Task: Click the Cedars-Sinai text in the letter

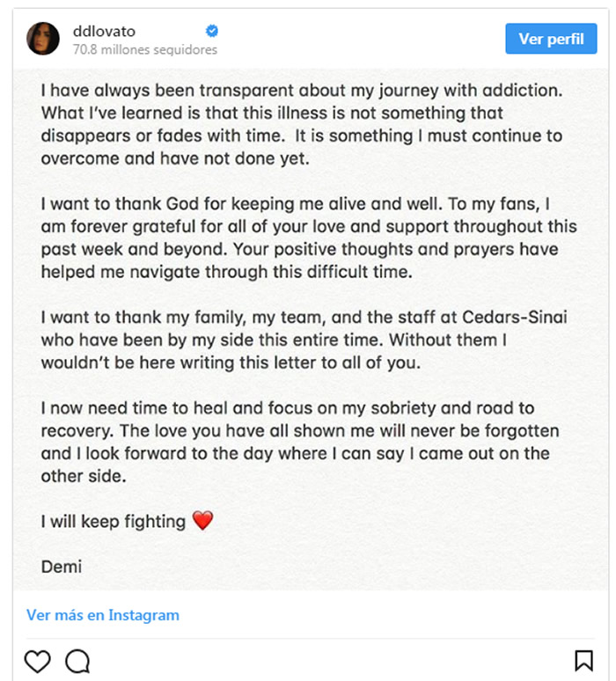Action: pyautogui.click(x=515, y=317)
